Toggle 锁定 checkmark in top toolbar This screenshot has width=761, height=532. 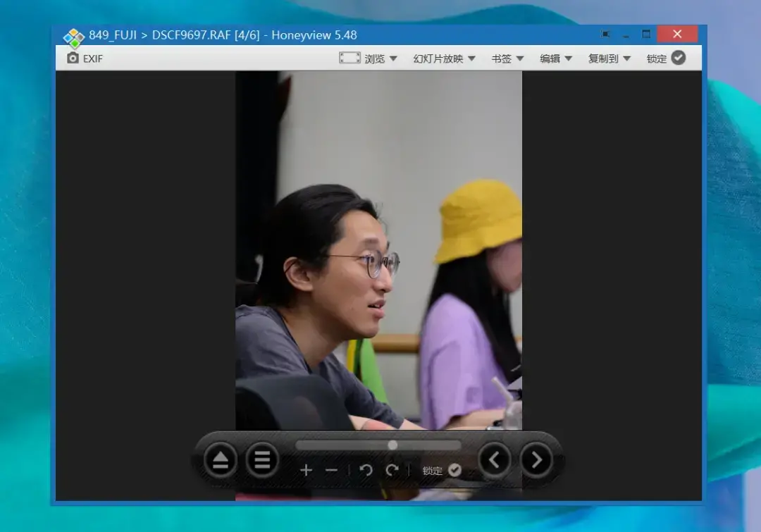[678, 58]
